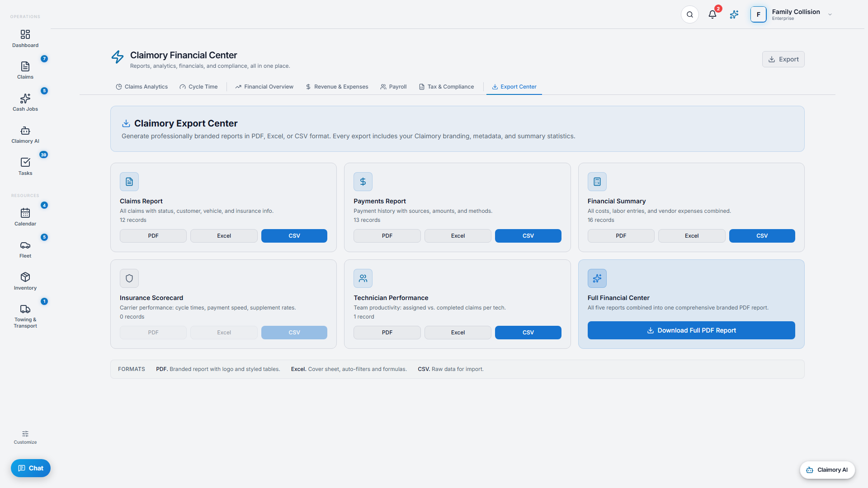This screenshot has height=488, width=868.
Task: Open the notifications bell
Action: (712, 14)
